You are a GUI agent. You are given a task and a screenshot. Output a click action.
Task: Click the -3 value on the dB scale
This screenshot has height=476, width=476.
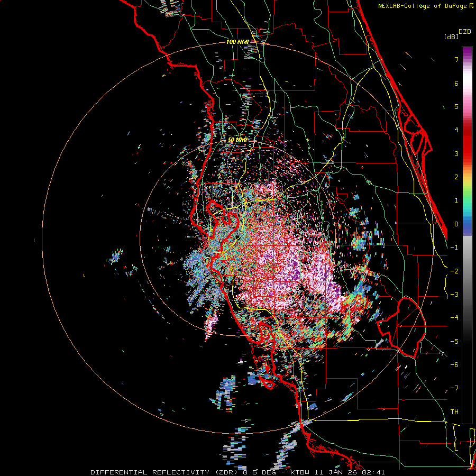tap(454, 295)
